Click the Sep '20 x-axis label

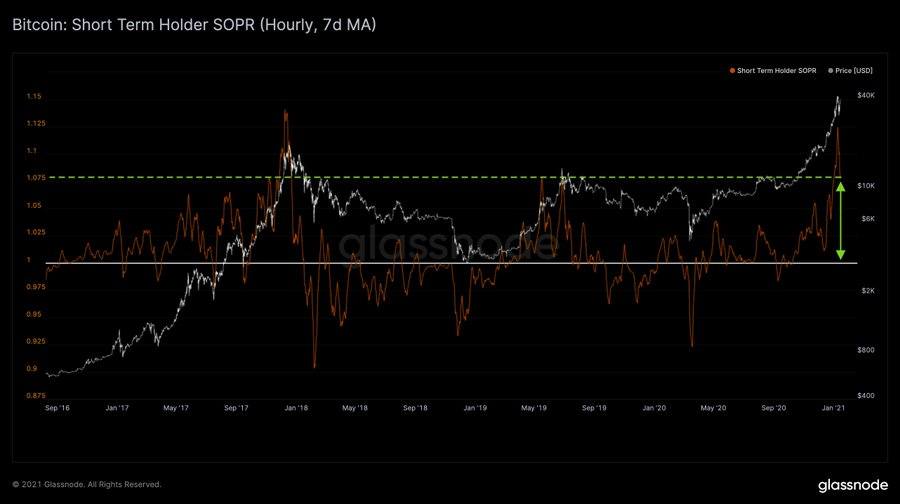(x=774, y=408)
